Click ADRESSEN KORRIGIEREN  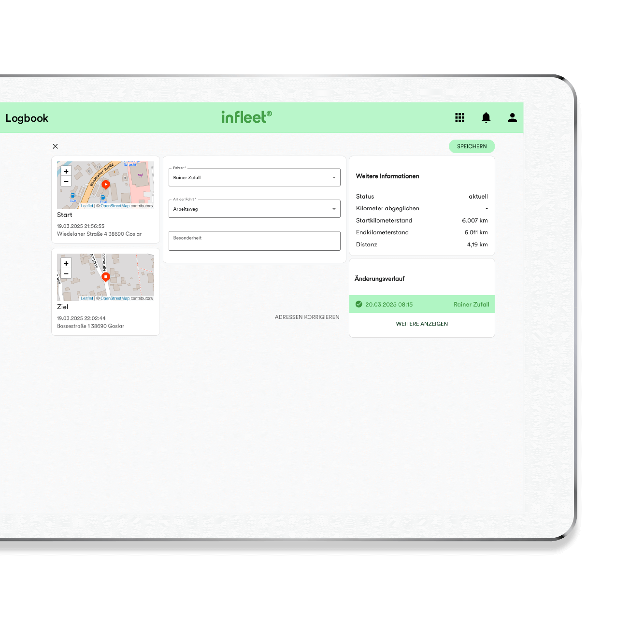pos(307,317)
